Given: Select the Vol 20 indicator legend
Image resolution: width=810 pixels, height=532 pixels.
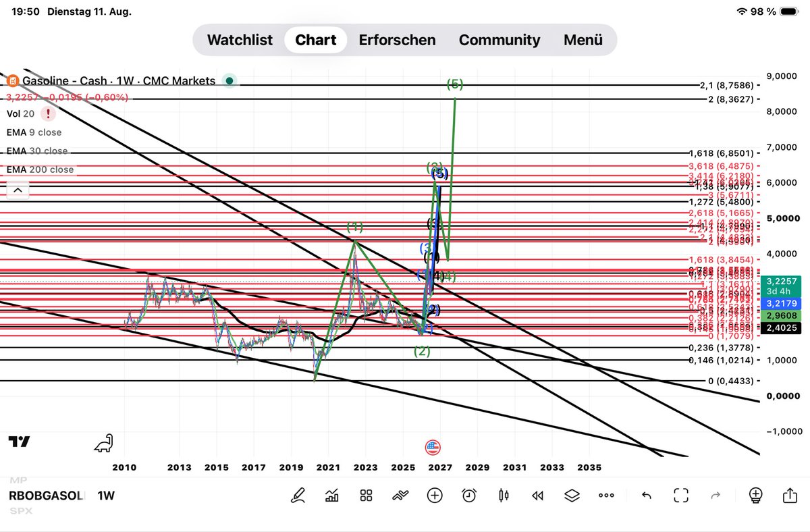Looking at the screenshot, I should pyautogui.click(x=20, y=113).
